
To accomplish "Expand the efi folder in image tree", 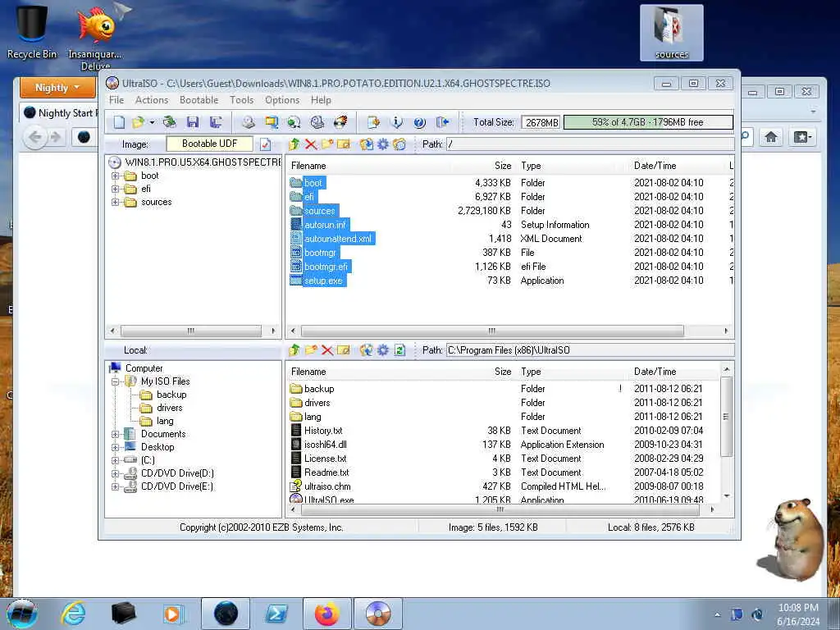I will pos(115,189).
